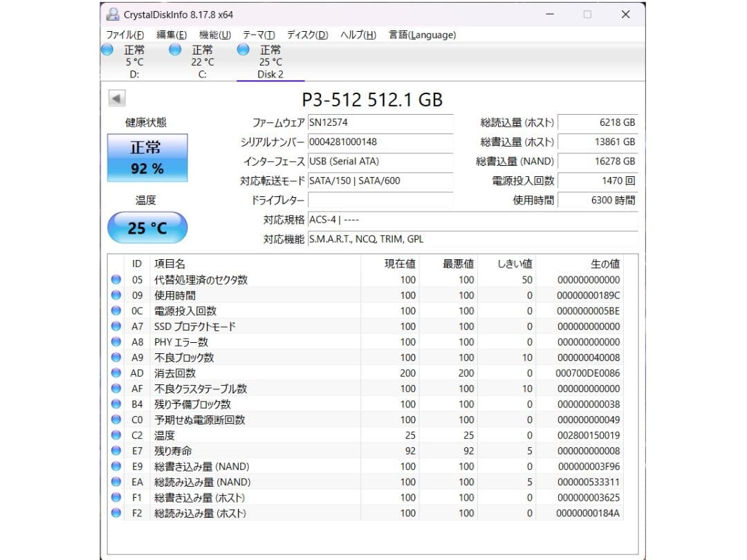Click the health status icon above drive D:
The image size is (747, 560).
pyautogui.click(x=107, y=49)
